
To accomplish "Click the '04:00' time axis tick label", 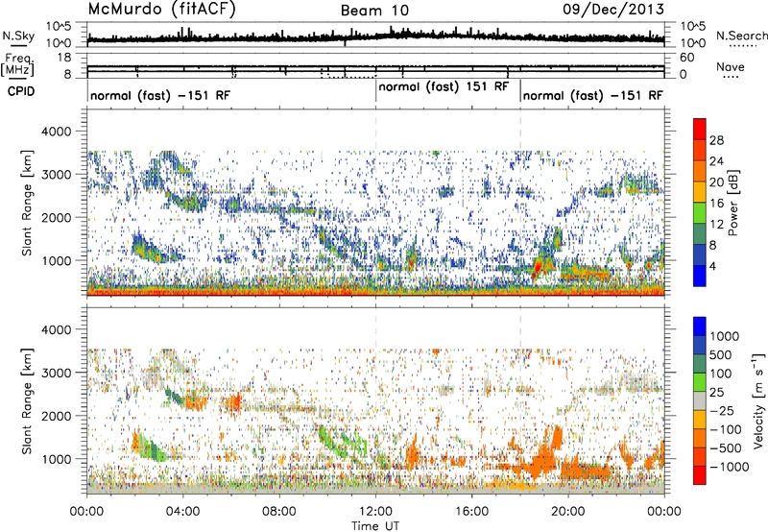I will (x=182, y=512).
